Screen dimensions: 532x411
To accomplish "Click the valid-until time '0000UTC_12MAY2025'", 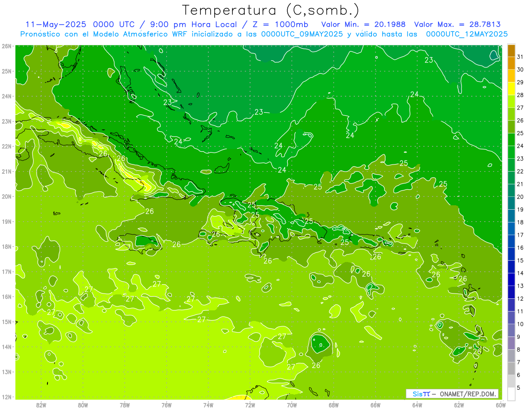I will [x=467, y=34].
